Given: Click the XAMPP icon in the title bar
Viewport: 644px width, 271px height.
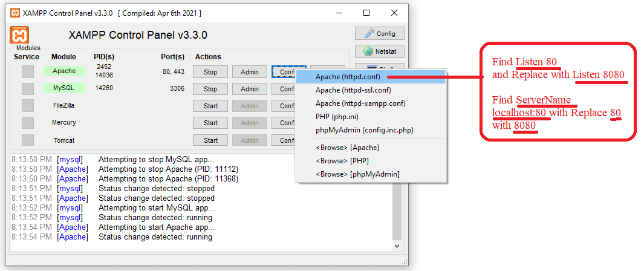Looking at the screenshot, I should (x=15, y=13).
